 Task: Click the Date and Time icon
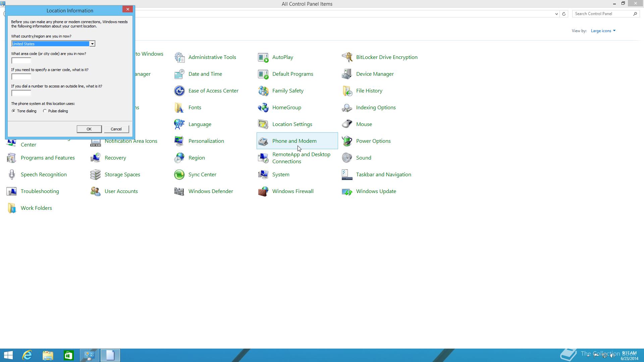pyautogui.click(x=179, y=74)
